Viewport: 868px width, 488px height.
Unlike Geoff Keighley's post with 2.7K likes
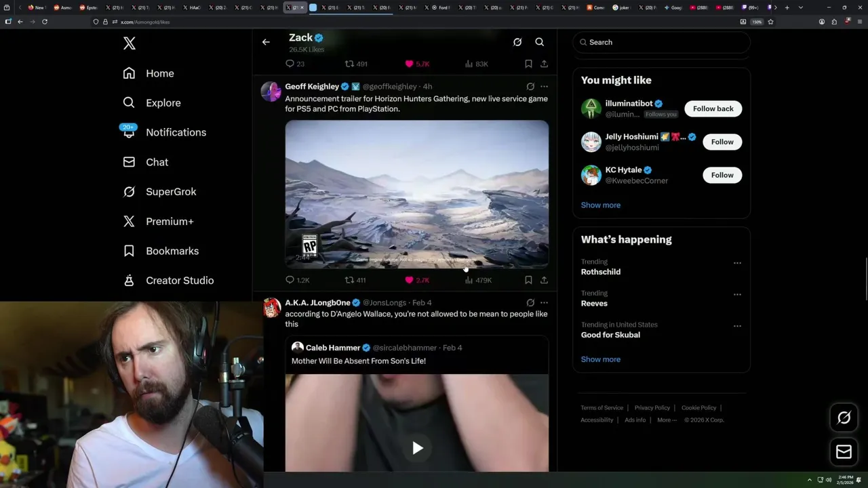(x=417, y=280)
